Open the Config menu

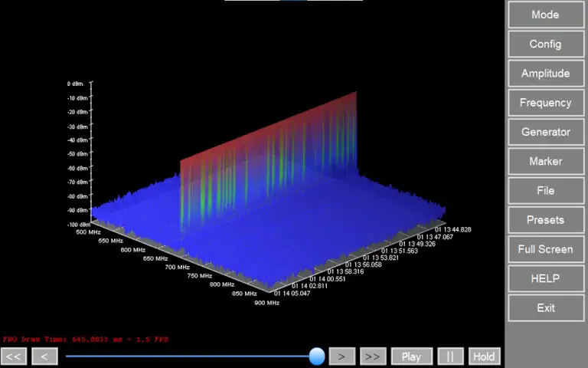545,44
